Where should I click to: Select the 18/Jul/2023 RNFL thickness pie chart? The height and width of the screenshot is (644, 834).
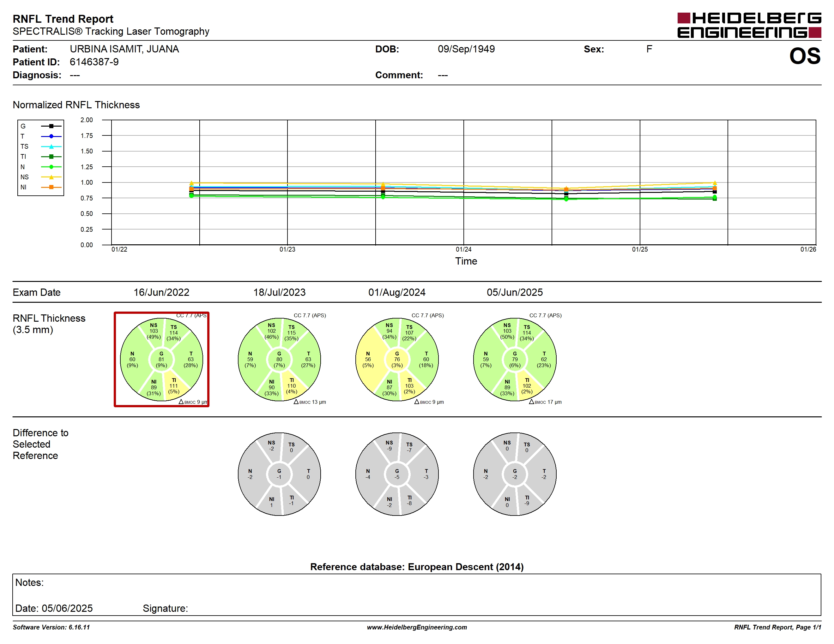(x=279, y=359)
